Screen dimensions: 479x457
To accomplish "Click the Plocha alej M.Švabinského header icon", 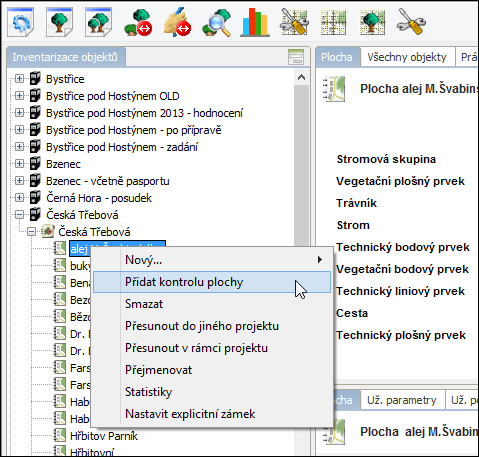I will [x=334, y=89].
